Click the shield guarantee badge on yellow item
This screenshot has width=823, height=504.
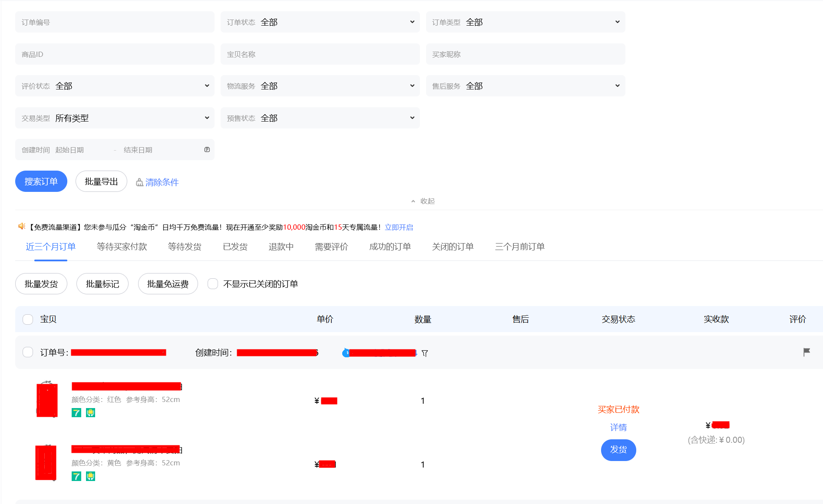pos(90,476)
